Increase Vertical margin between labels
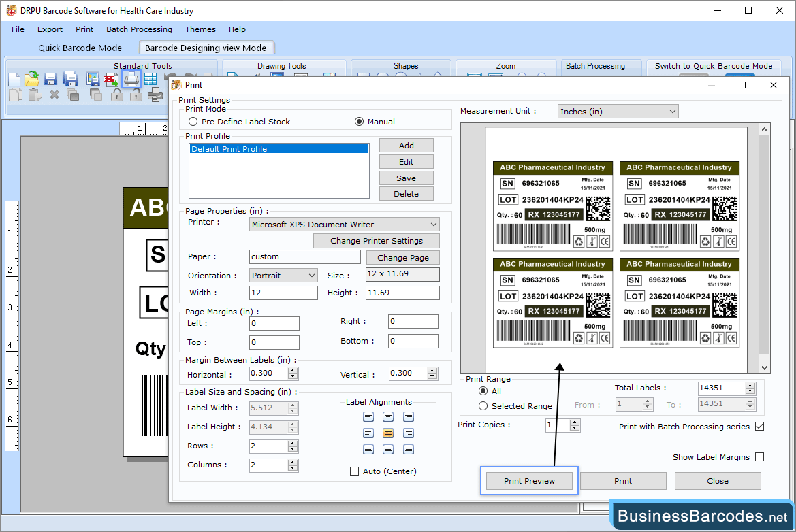This screenshot has width=796, height=532. click(432, 371)
